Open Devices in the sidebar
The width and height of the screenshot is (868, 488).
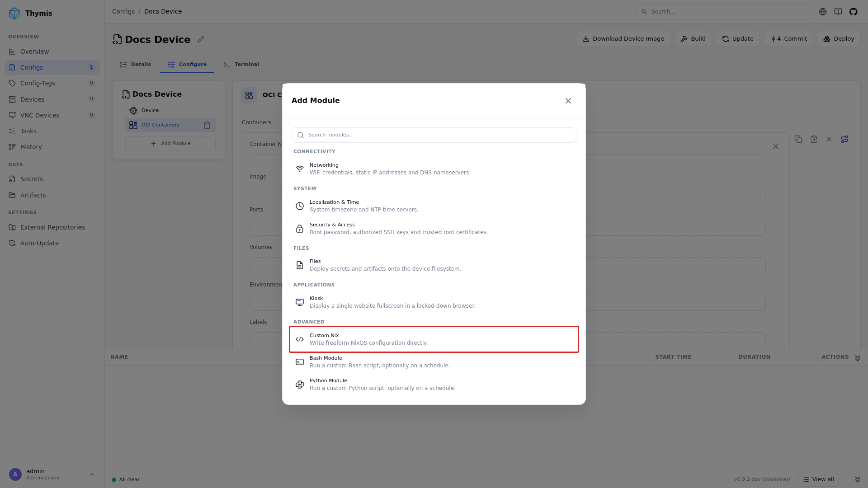[52, 99]
